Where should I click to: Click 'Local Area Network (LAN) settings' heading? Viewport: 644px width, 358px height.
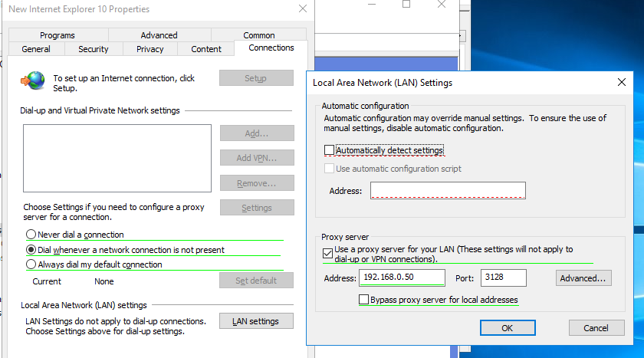coord(84,305)
